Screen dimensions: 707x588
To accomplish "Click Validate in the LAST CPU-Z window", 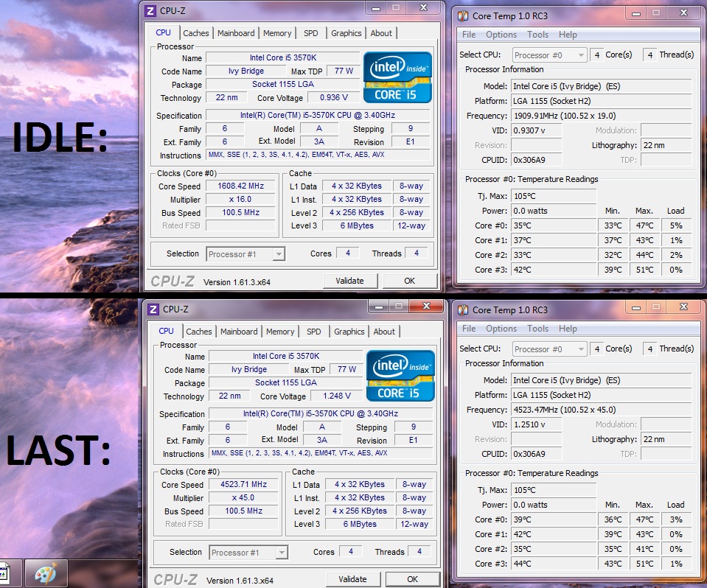I will coord(353,579).
